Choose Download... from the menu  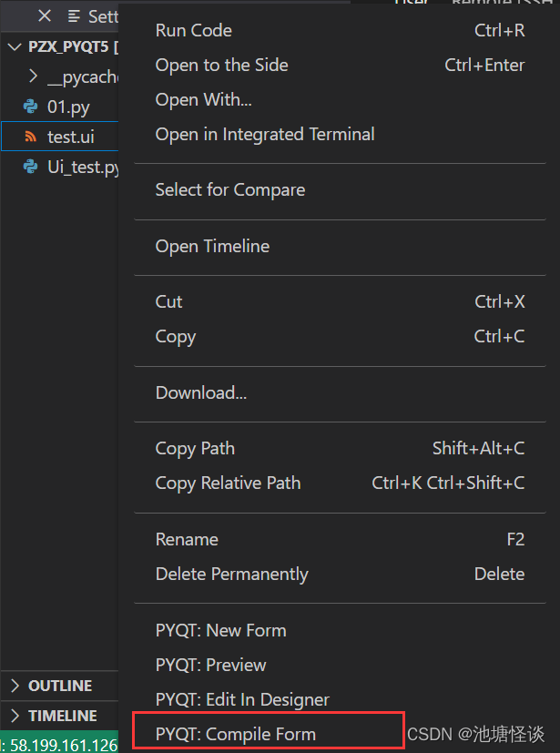pyautogui.click(x=340, y=392)
